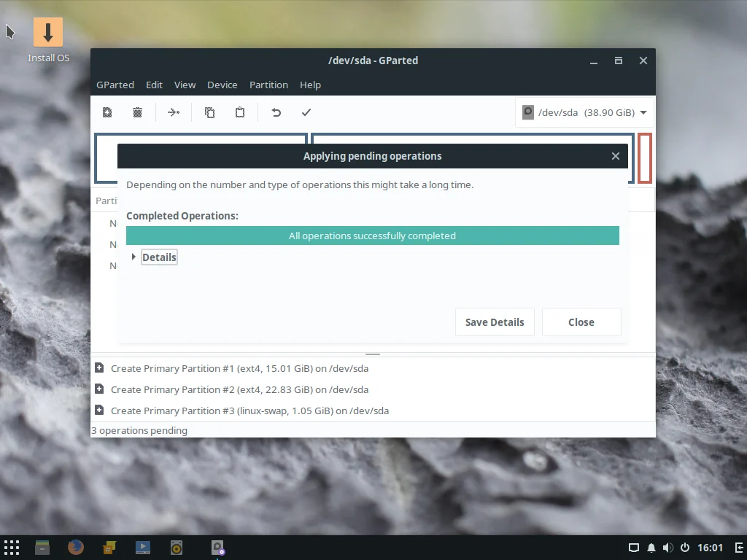Click the red swap partition block

coord(645,158)
